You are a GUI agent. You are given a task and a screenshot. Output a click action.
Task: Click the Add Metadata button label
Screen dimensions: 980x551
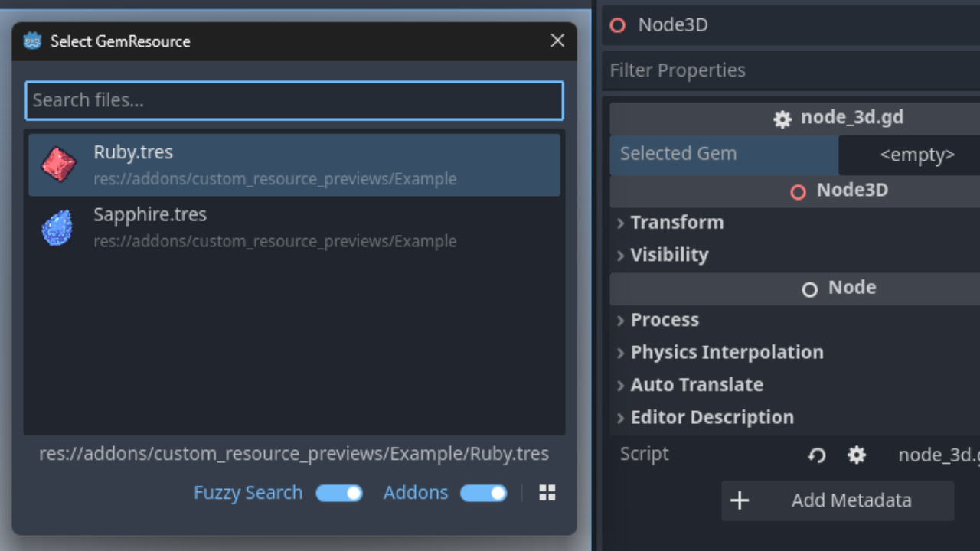tap(851, 500)
